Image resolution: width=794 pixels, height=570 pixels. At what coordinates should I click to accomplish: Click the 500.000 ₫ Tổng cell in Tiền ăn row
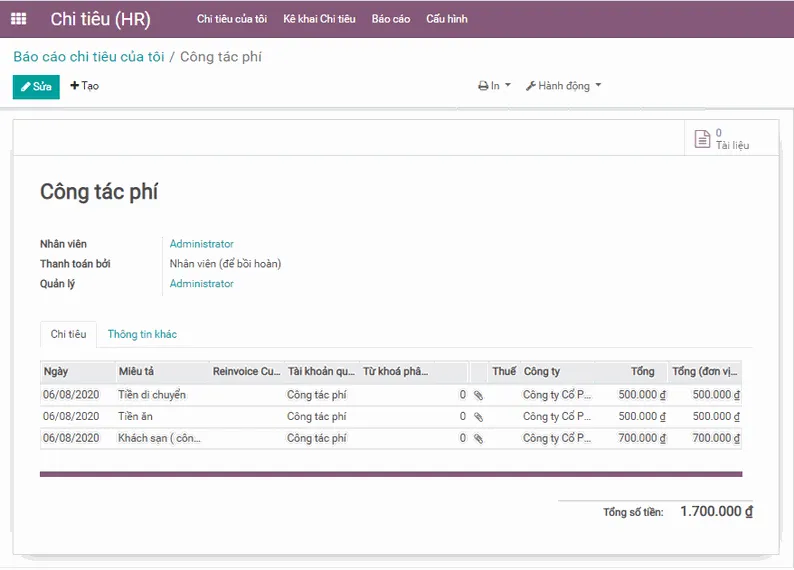pos(642,417)
